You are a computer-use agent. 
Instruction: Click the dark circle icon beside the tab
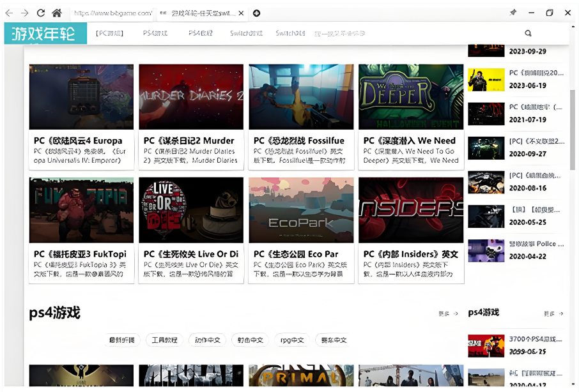point(258,13)
